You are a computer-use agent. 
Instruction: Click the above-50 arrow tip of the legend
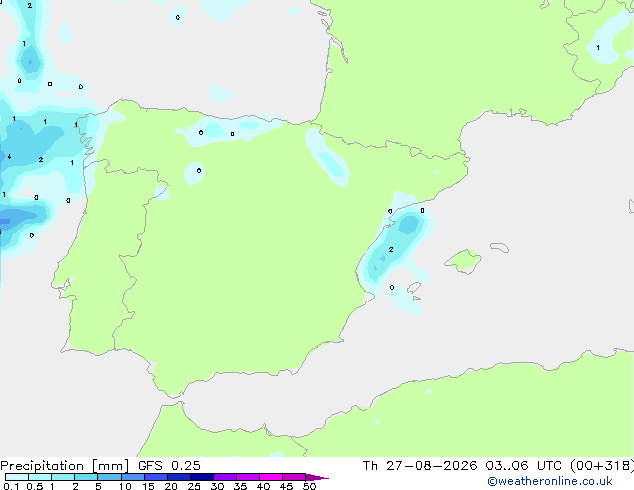pos(317,478)
